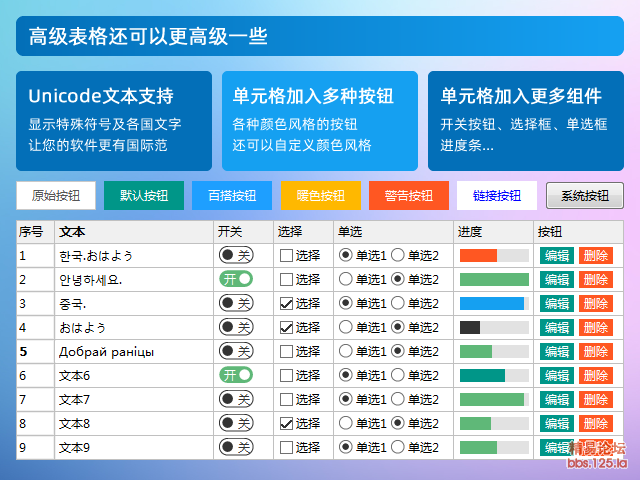Click 删除 button in row 7
The width and height of the screenshot is (640, 480).
[x=596, y=400]
